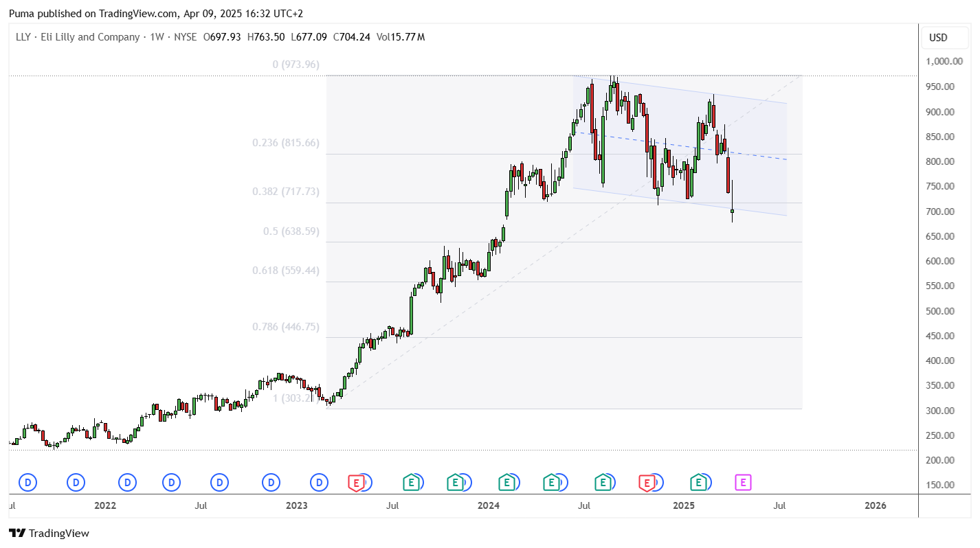Open the purple upcoming earnings E marker
Viewport: 980px width, 548px height.
[x=743, y=483]
